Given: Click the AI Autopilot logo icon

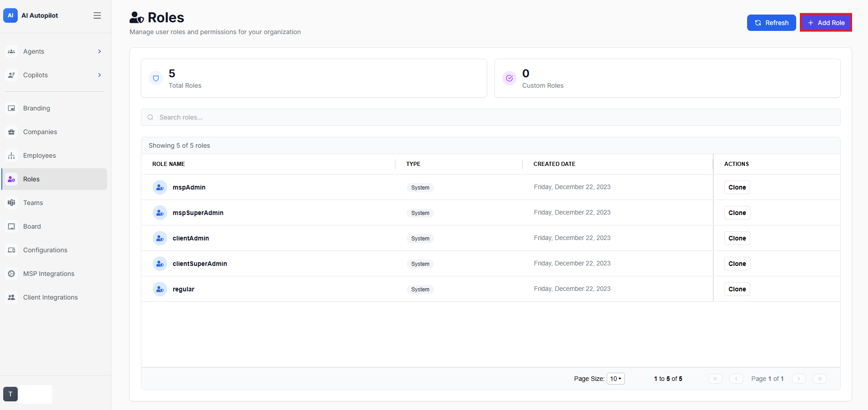Looking at the screenshot, I should click(x=10, y=15).
